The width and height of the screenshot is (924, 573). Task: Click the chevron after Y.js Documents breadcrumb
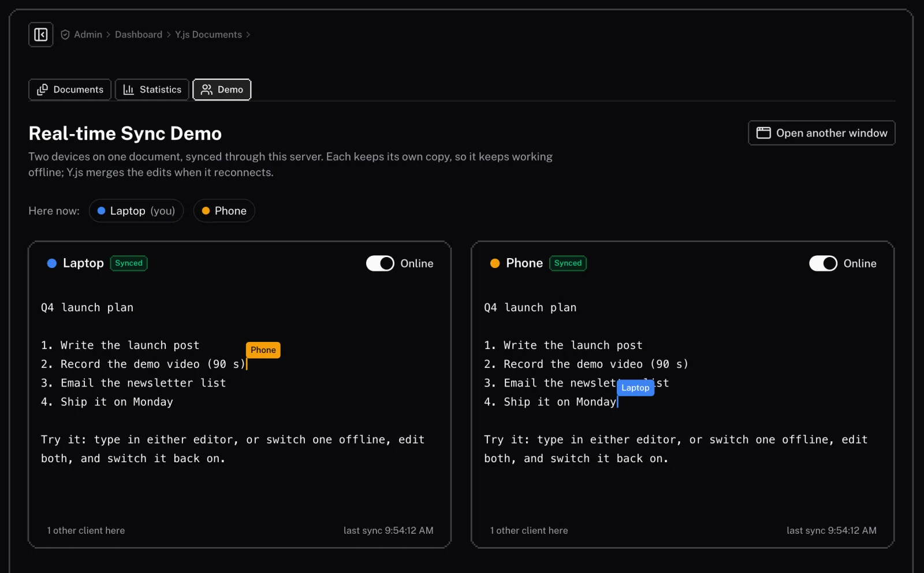pyautogui.click(x=248, y=35)
